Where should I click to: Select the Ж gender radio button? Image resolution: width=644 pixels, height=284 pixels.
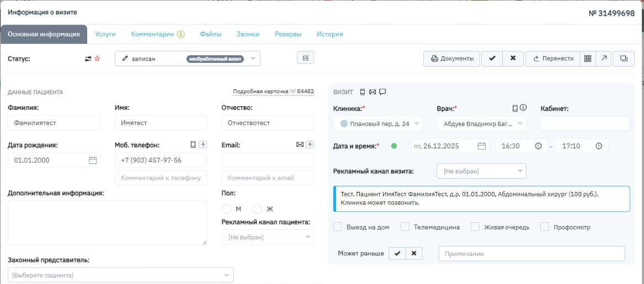click(x=257, y=209)
